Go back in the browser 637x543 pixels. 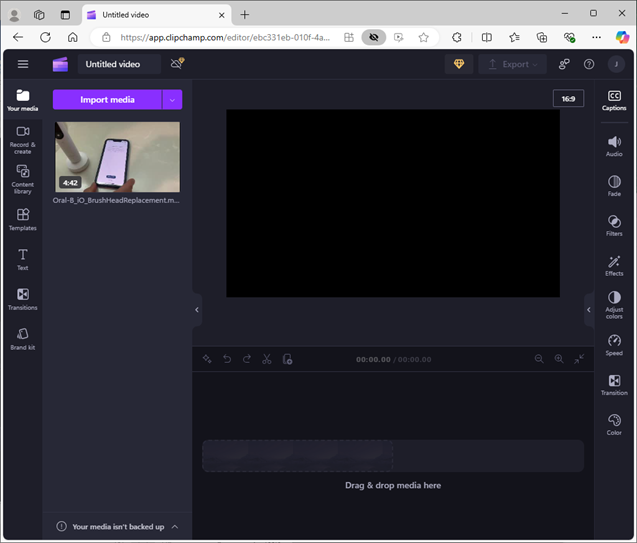tap(18, 37)
